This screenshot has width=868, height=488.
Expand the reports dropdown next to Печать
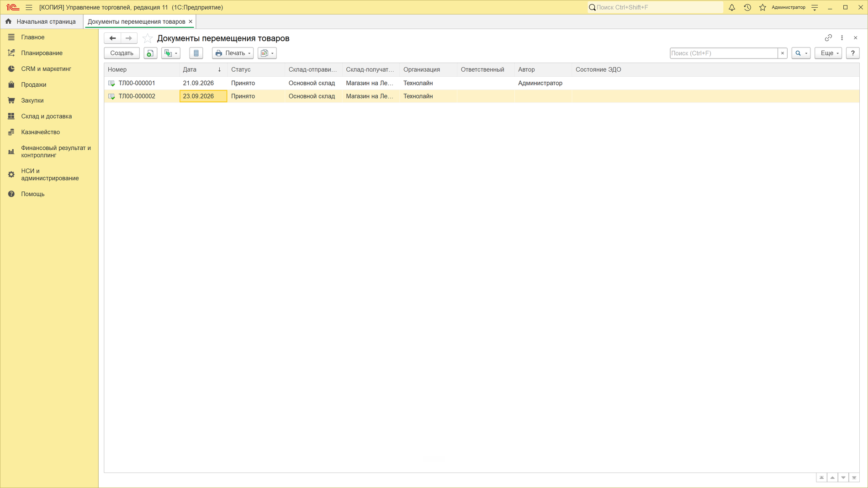coord(267,53)
